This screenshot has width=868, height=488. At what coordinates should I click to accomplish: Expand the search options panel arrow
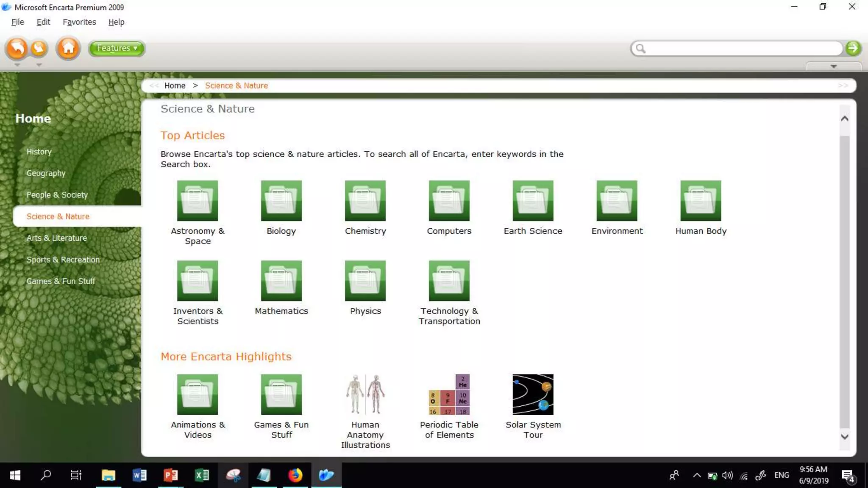pyautogui.click(x=833, y=67)
